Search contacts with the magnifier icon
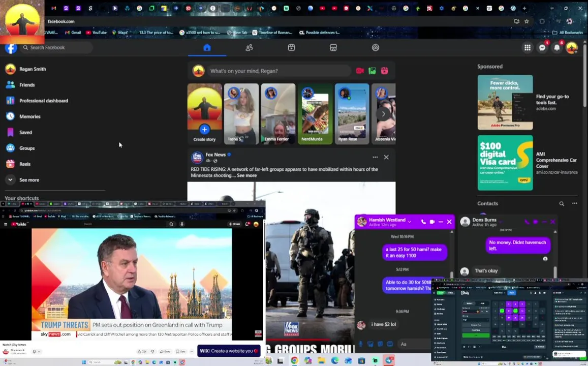This screenshot has width=588, height=366. click(x=562, y=204)
